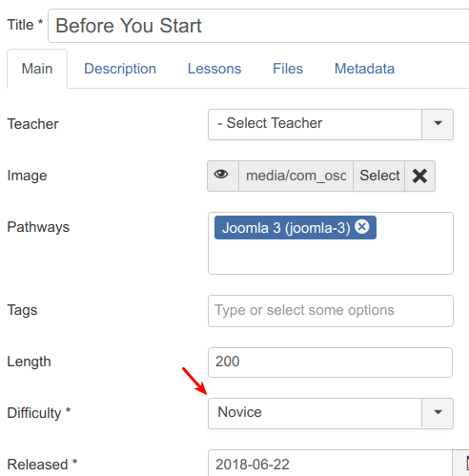The image size is (469, 476).
Task: Click the Tags options field
Action: pyautogui.click(x=331, y=311)
